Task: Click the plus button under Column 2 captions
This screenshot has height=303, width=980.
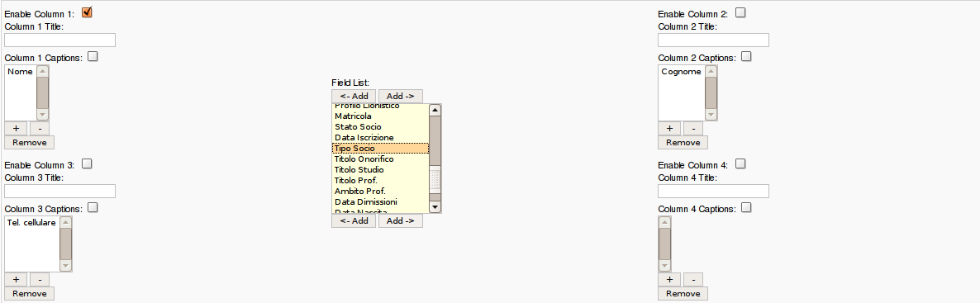Action: coord(669,128)
